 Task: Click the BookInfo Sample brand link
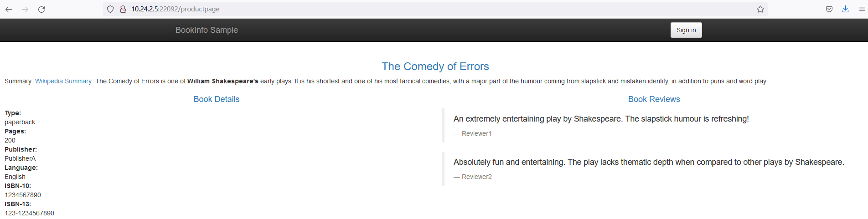tap(207, 30)
